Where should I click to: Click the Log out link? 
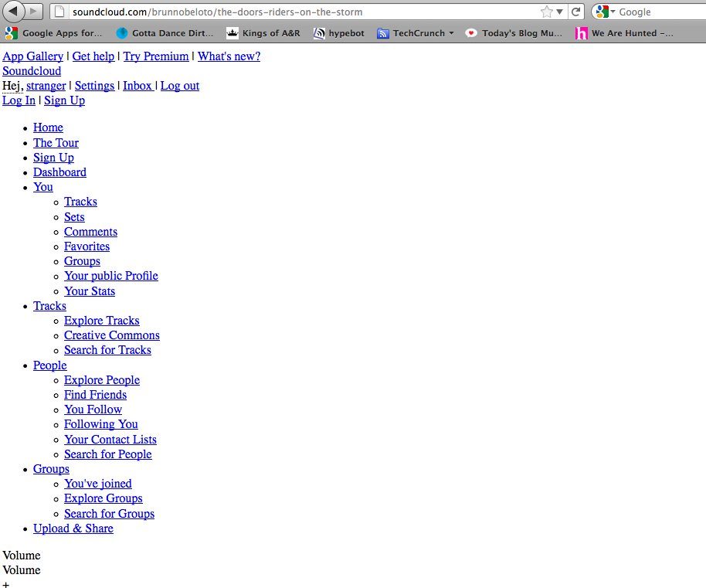(180, 86)
